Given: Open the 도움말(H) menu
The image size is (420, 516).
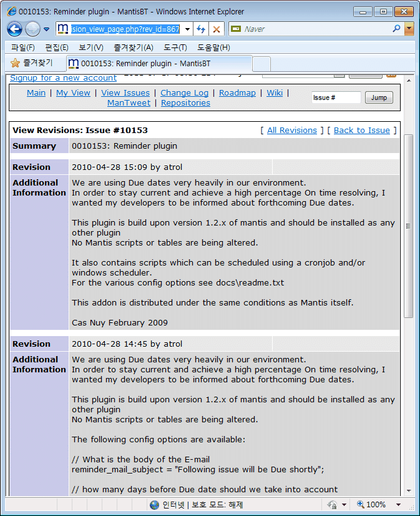Looking at the screenshot, I should [x=213, y=47].
